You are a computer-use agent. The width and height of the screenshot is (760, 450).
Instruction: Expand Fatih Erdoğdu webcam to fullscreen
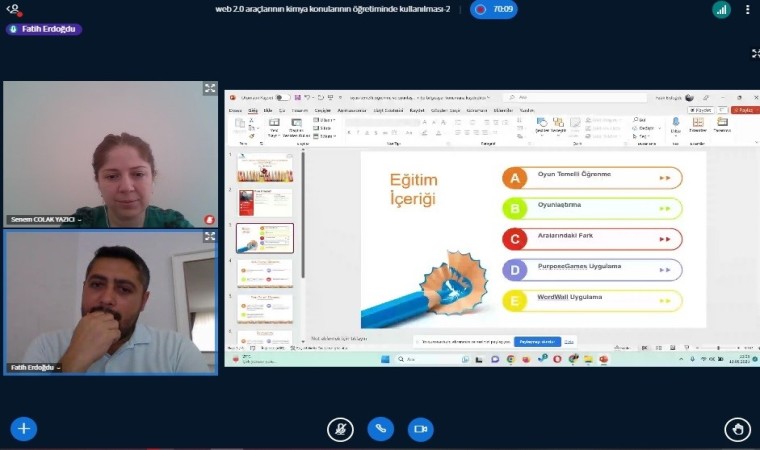click(210, 237)
